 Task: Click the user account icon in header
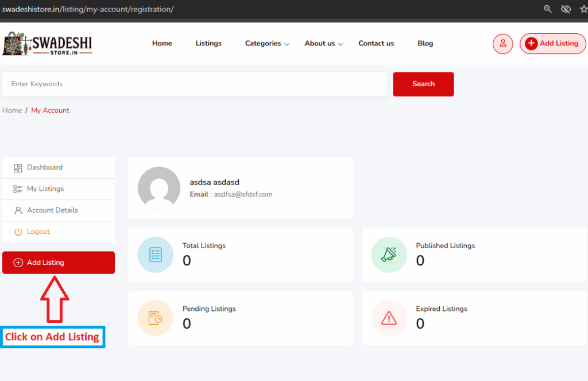pyautogui.click(x=502, y=44)
